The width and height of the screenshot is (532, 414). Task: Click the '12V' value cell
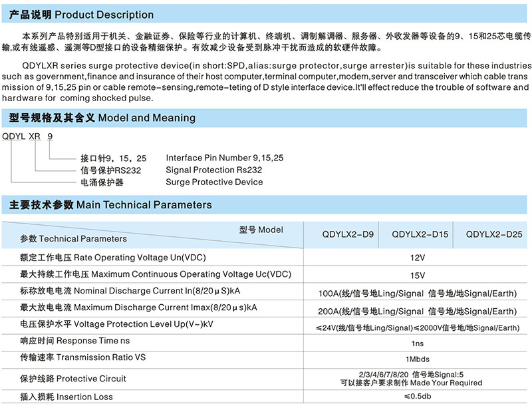(x=418, y=258)
